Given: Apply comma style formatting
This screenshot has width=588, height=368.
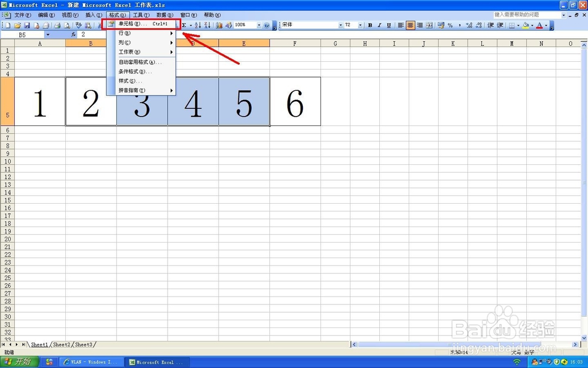Looking at the screenshot, I should click(x=459, y=25).
